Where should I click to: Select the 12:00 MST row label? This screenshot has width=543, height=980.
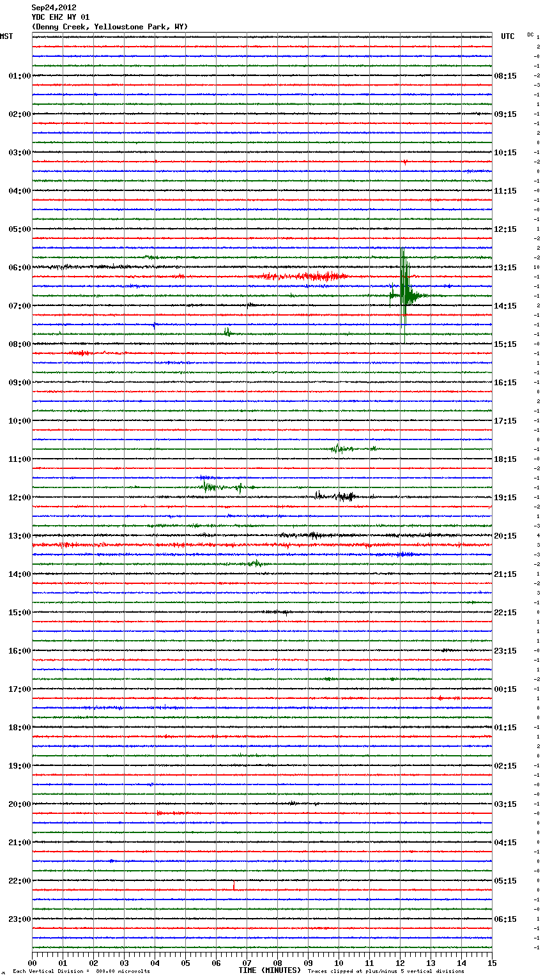20,498
